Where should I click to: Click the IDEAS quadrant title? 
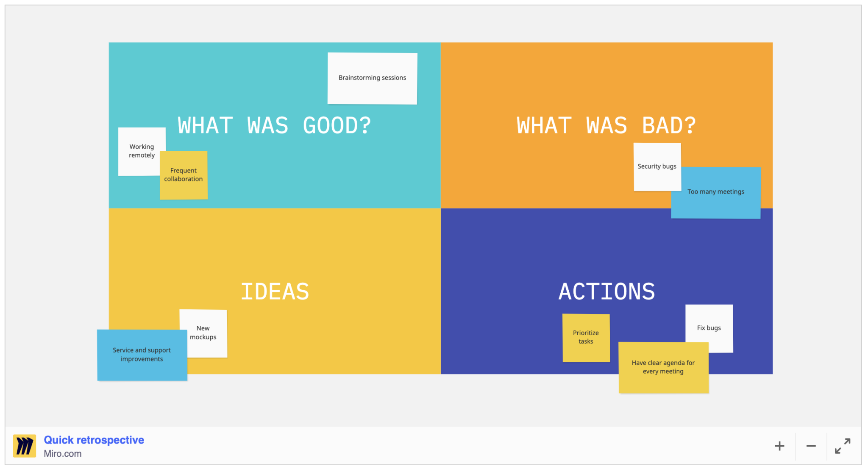274,291
